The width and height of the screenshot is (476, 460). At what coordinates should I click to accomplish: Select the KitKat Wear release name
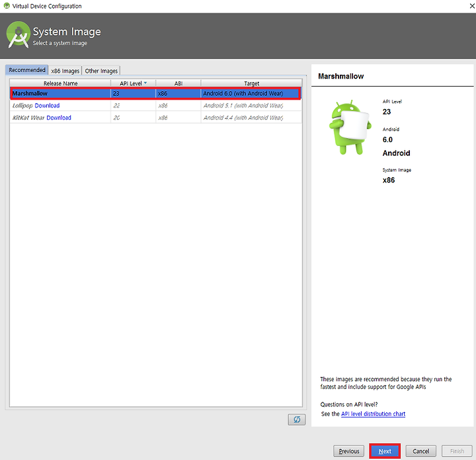28,118
